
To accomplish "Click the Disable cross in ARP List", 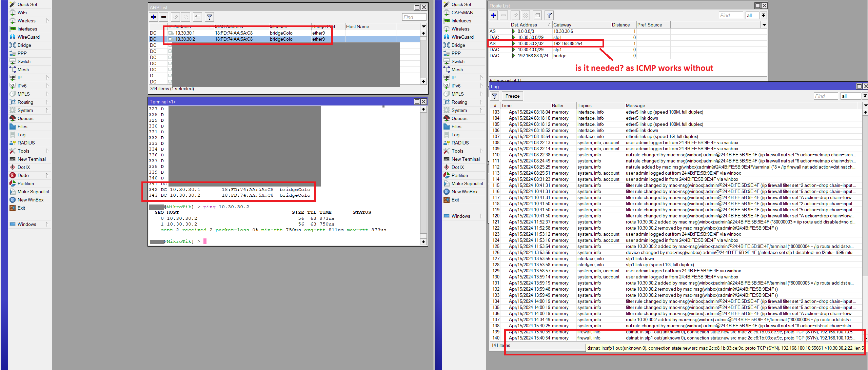I will pyautogui.click(x=185, y=17).
